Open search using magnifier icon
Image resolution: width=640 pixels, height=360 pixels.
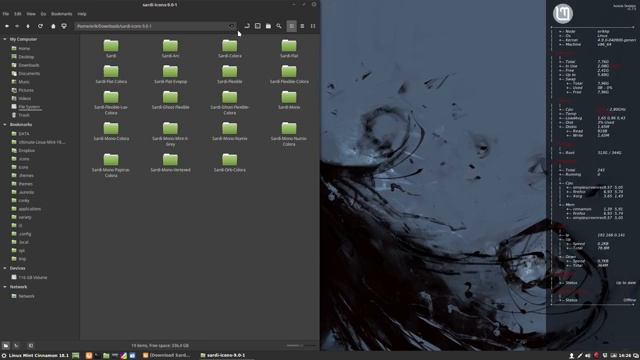[x=279, y=26]
